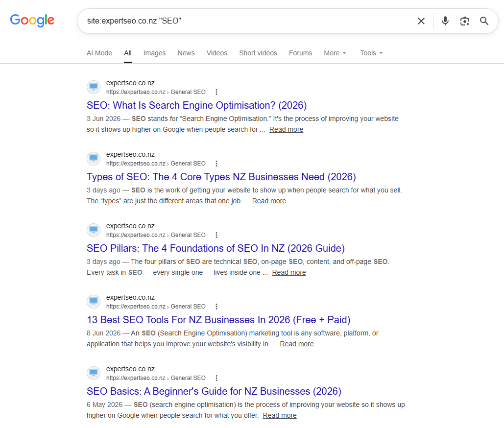Viewport: 504px width, 428px height.
Task: Open three-dot menu for Types of SEO result
Action: pyautogui.click(x=216, y=164)
